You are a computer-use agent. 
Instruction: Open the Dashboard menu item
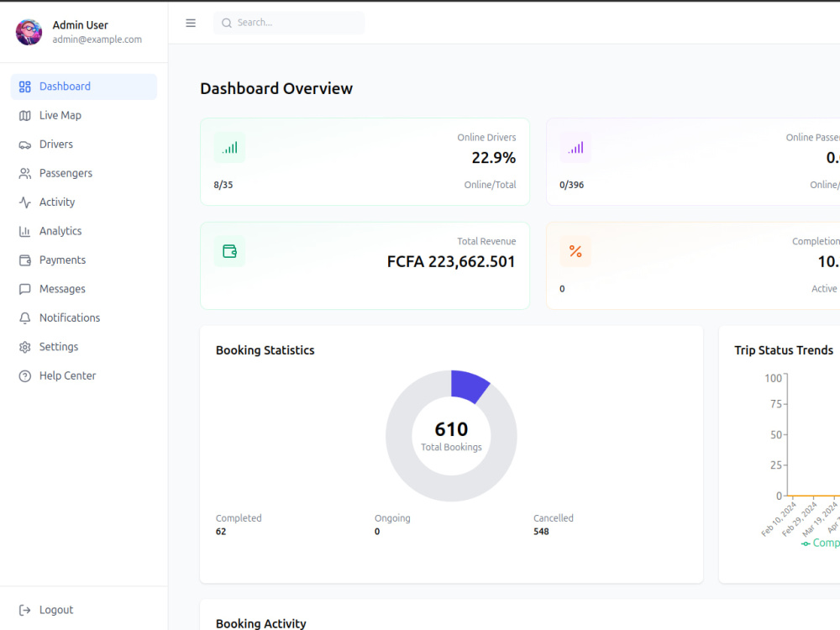tap(83, 87)
